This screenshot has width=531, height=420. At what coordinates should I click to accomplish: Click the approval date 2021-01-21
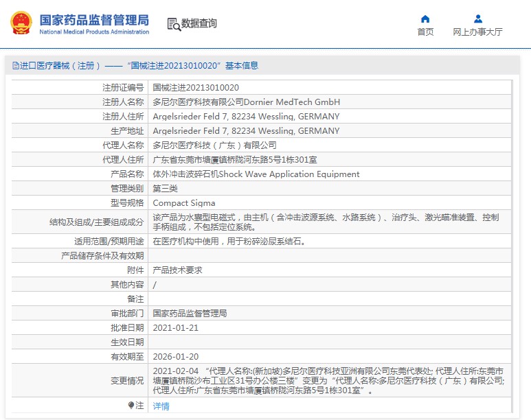coord(175,328)
